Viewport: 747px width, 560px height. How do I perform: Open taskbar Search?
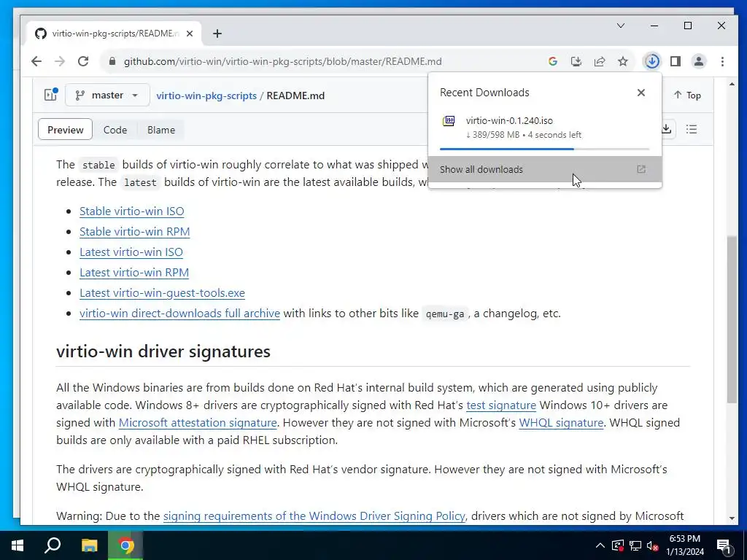(x=53, y=545)
